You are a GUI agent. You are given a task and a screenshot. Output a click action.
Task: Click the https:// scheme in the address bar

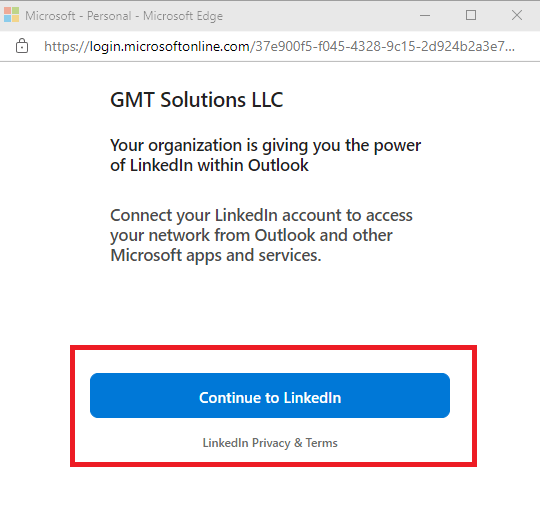point(66,46)
